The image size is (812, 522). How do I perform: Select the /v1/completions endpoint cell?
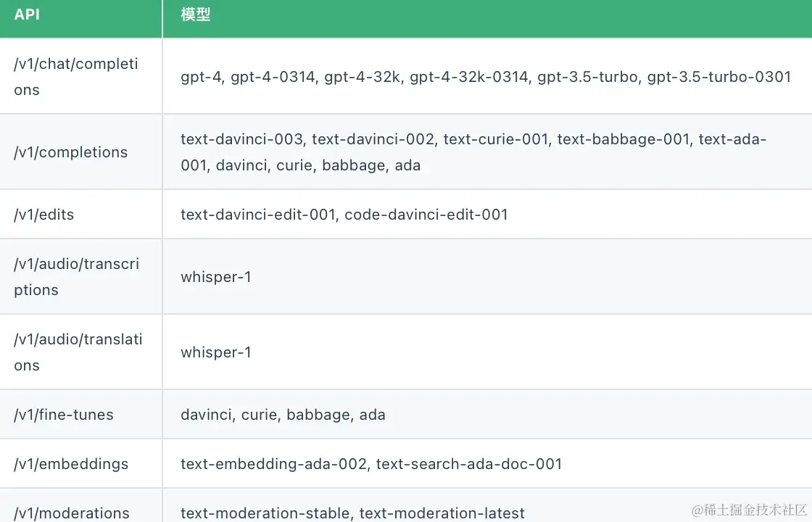[71, 152]
